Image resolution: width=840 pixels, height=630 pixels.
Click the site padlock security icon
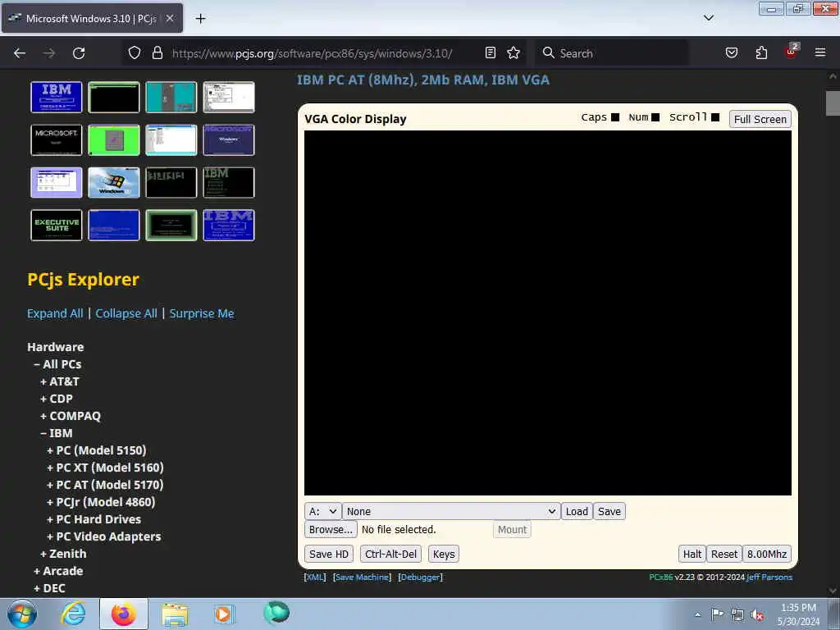(x=157, y=52)
